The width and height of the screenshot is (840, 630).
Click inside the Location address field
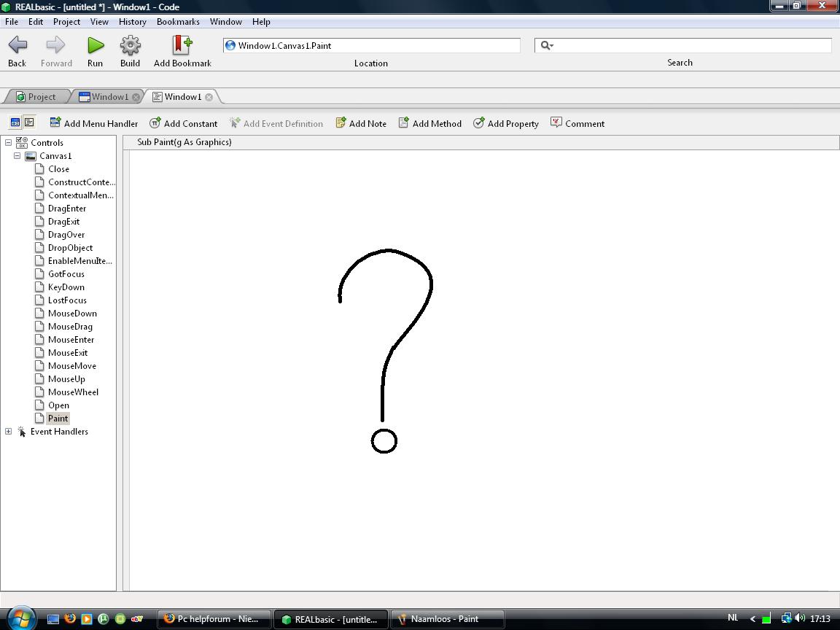tap(372, 44)
